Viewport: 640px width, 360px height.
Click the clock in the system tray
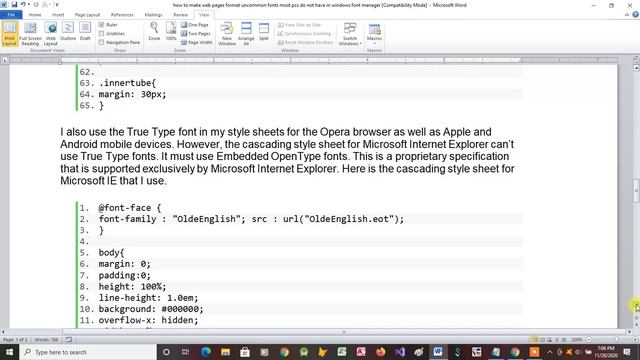click(606, 352)
